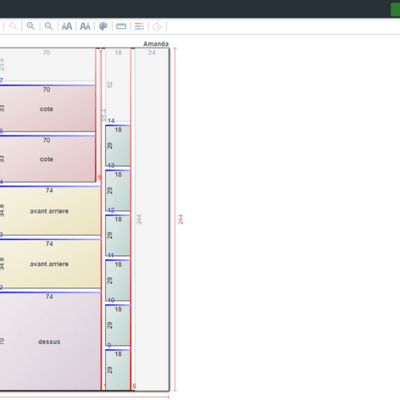Click the red cut number 5
Image resolution: width=400 pixels, height=400 pixels.
click(99, 177)
